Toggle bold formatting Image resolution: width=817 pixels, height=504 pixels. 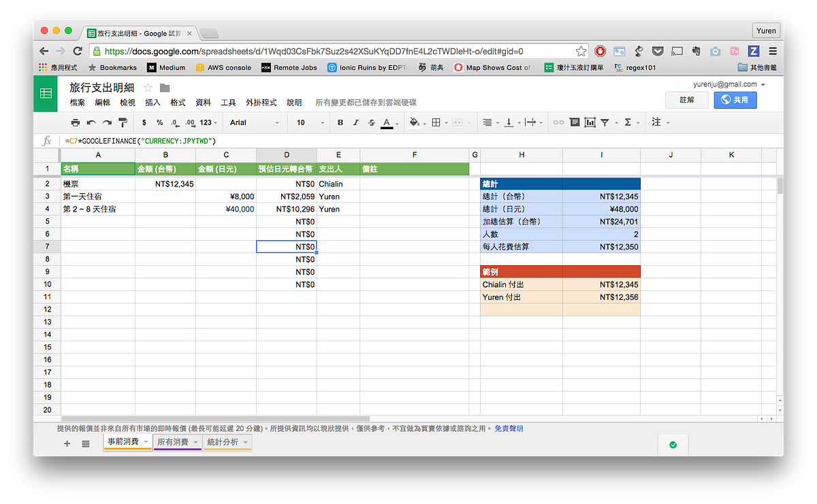point(340,122)
